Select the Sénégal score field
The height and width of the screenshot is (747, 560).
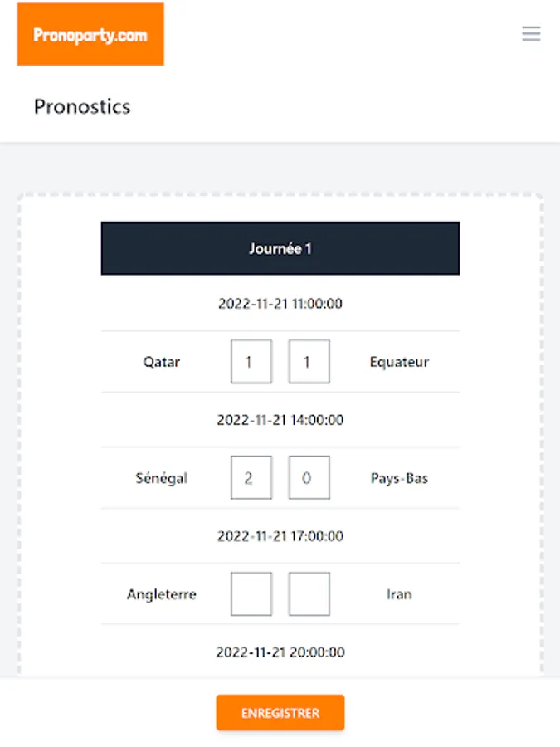pos(251,478)
